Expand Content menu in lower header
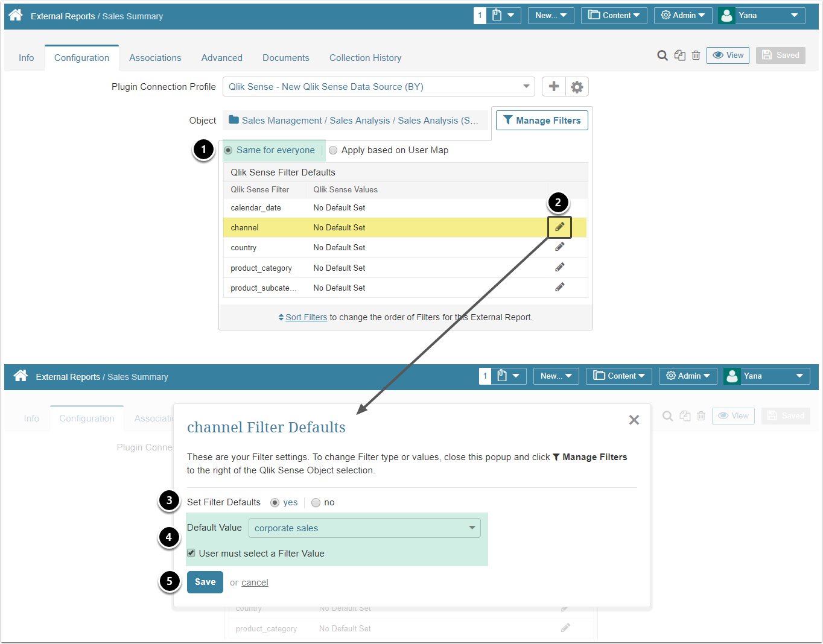The height and width of the screenshot is (644, 823). pos(619,376)
